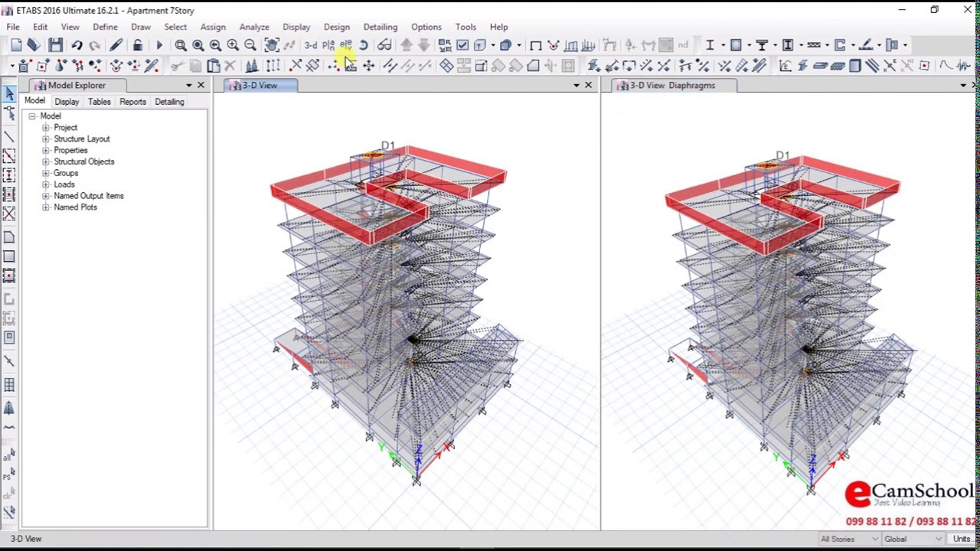This screenshot has width=980, height=551.
Task: Open the concrete frame design dropdown arrow
Action: pos(749,45)
